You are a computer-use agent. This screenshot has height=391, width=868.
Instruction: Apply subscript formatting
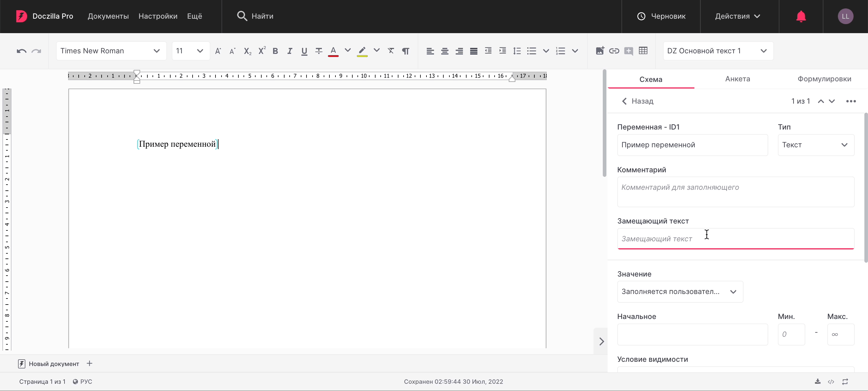pyautogui.click(x=247, y=51)
